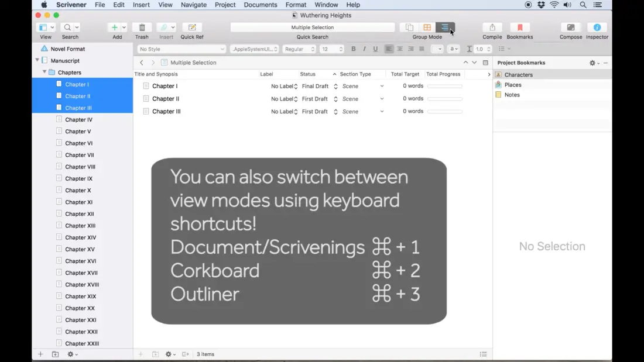The width and height of the screenshot is (644, 362).
Task: Toggle the Inspector icon
Action: click(x=597, y=27)
